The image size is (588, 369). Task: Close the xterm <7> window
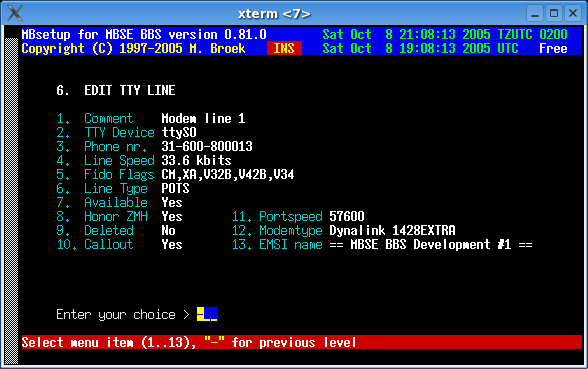(x=573, y=14)
